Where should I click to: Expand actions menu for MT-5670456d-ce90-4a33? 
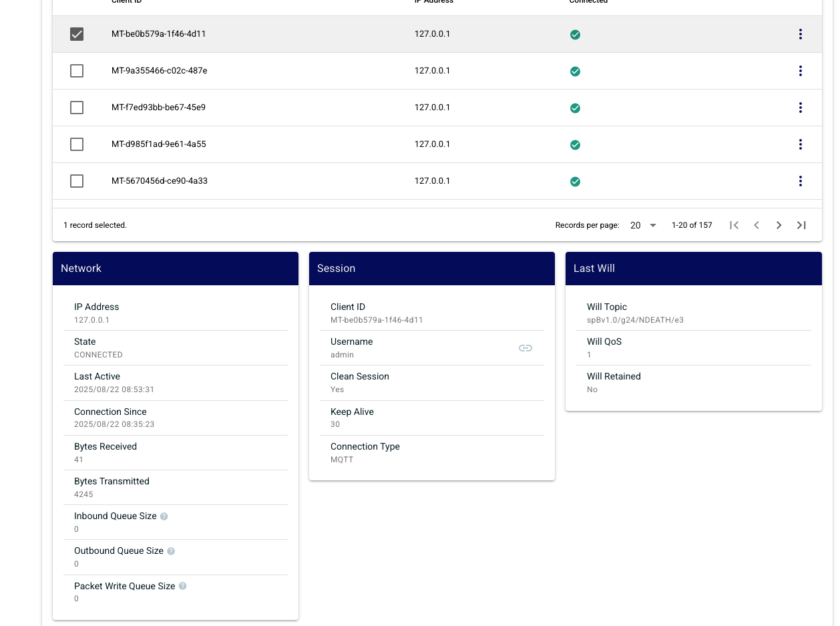pos(800,181)
